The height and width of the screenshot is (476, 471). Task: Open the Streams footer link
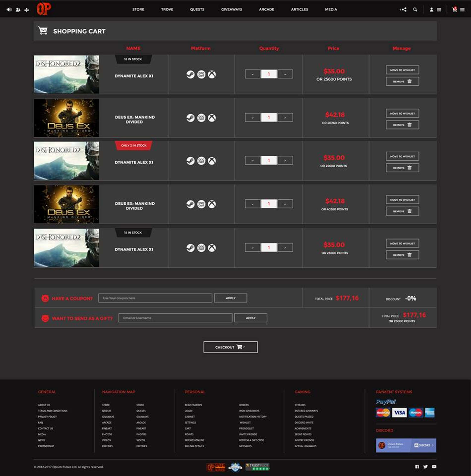click(x=300, y=405)
